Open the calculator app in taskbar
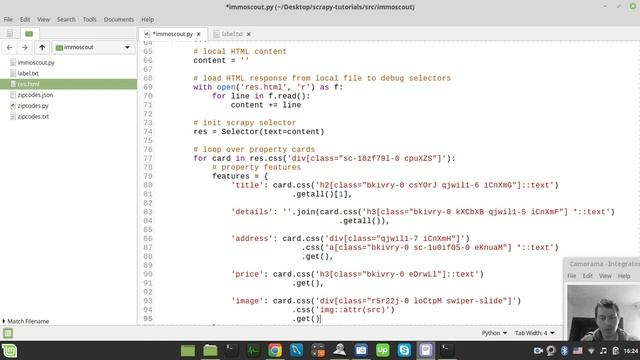 [x=318, y=350]
